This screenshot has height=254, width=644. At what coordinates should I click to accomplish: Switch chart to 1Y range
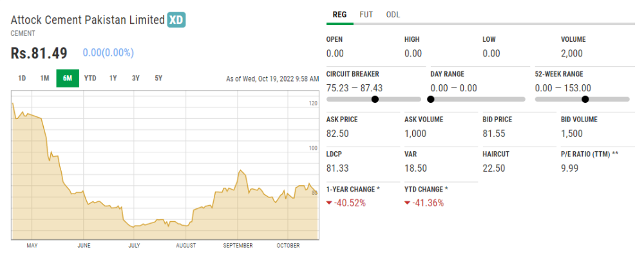click(113, 78)
